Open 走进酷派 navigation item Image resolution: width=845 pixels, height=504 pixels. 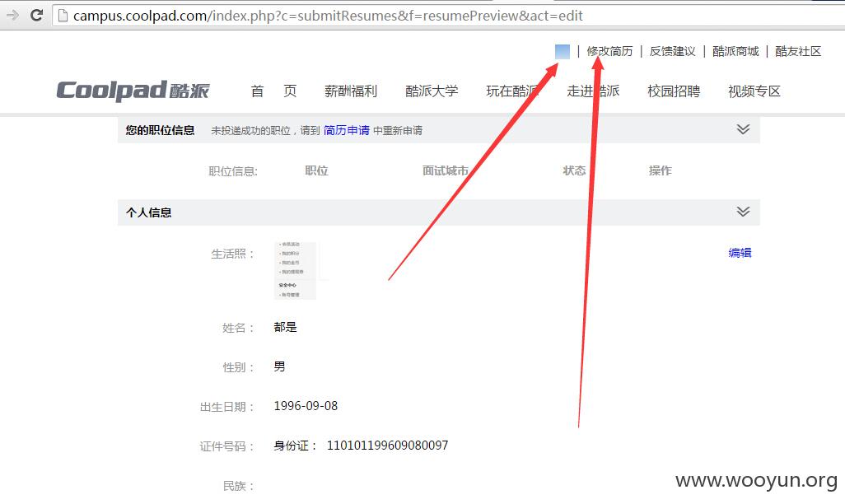[593, 91]
